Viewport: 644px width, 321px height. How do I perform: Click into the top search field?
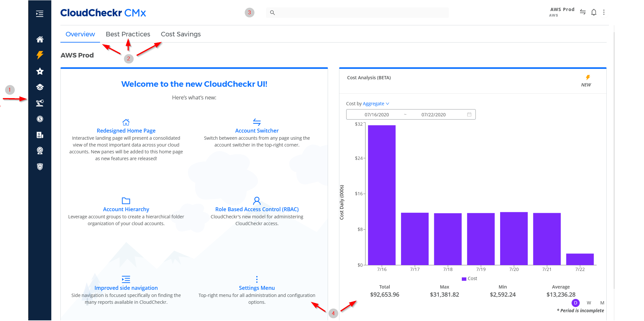[x=357, y=13]
